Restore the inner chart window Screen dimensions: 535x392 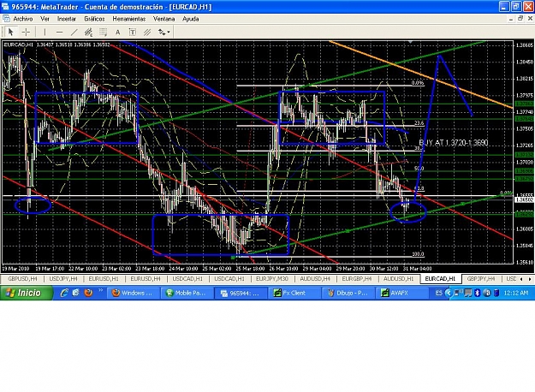520,19
